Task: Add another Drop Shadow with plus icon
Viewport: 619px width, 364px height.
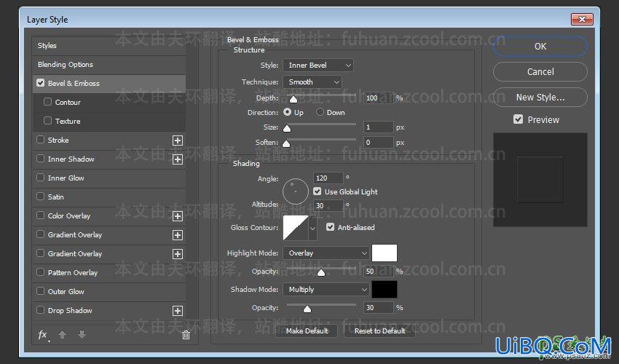Action: [x=178, y=311]
